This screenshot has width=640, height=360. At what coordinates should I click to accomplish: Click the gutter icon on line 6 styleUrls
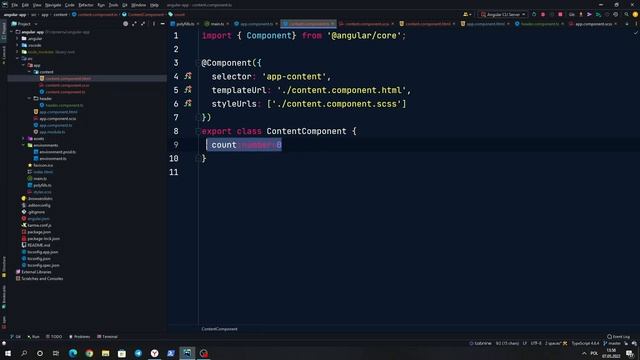188,103
